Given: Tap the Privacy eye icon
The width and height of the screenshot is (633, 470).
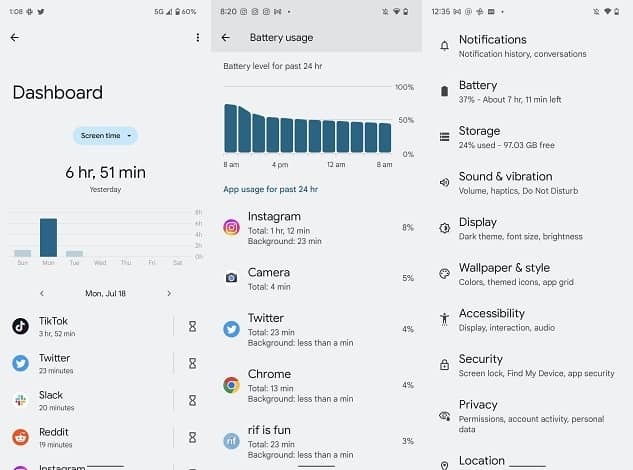Looking at the screenshot, I should (x=444, y=415).
